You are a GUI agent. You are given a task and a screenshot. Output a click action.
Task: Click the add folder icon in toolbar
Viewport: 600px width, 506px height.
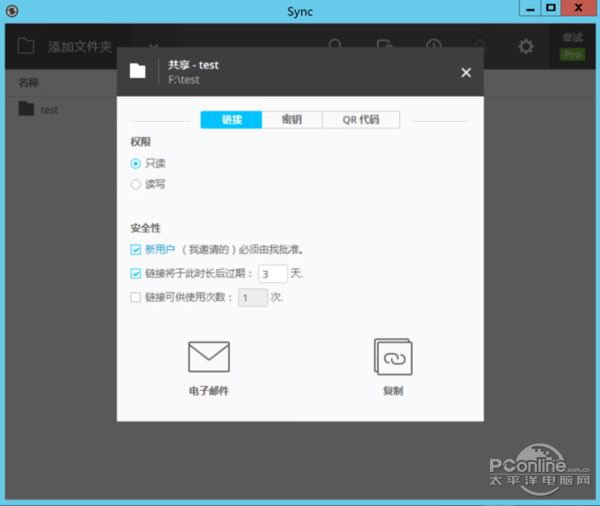click(26, 46)
